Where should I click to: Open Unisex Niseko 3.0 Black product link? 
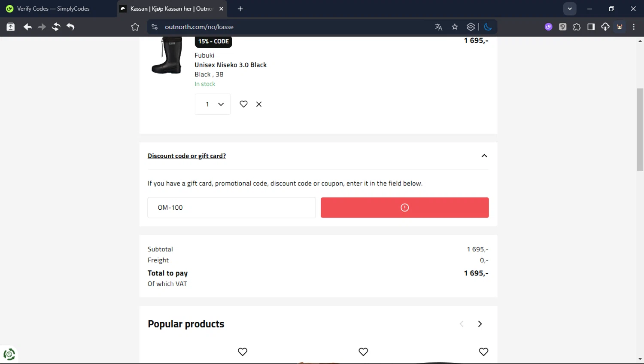pyautogui.click(x=231, y=65)
